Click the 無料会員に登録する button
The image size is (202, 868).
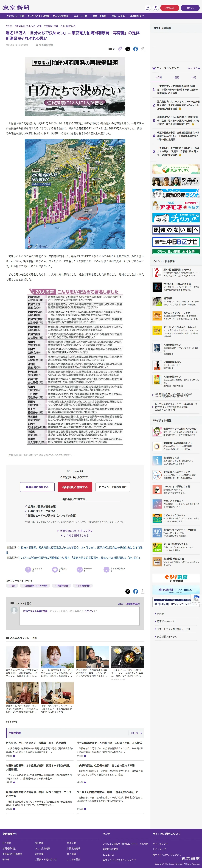(x=37, y=487)
